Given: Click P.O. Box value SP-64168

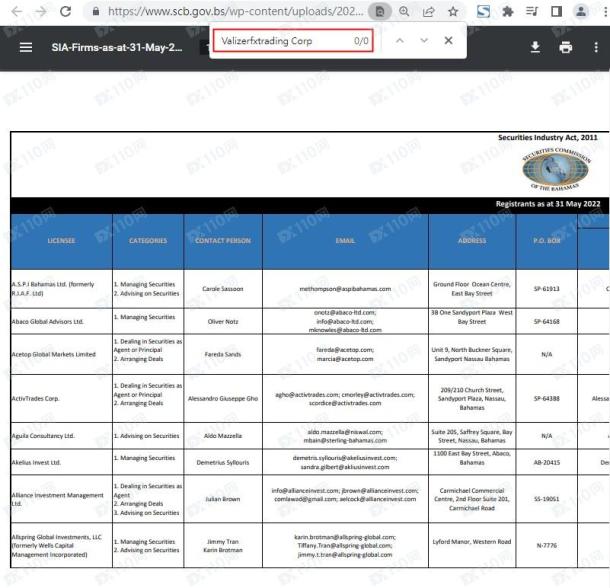Looking at the screenshot, I should pos(547,322).
